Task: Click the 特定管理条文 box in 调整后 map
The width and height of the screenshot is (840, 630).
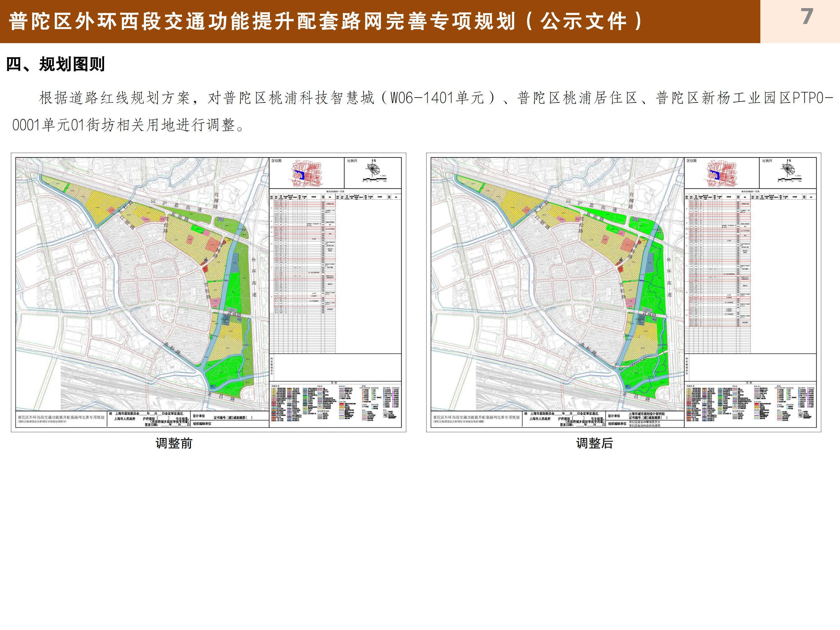Action: pos(750,367)
